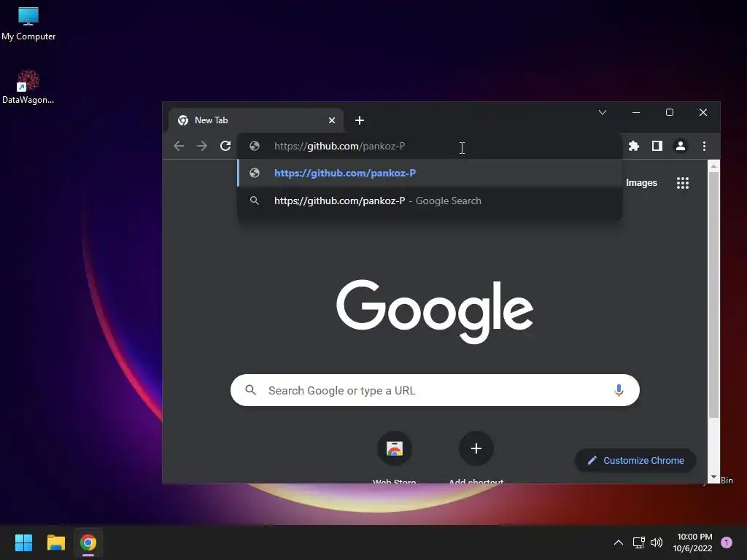Open Chrome's three-dot menu
Viewport: 747px width, 560px height.
click(x=704, y=146)
